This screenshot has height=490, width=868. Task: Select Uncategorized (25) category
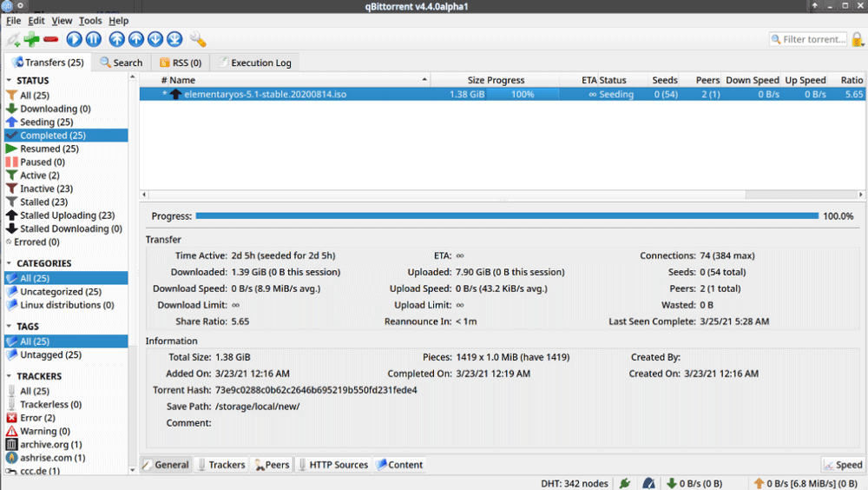click(66, 292)
